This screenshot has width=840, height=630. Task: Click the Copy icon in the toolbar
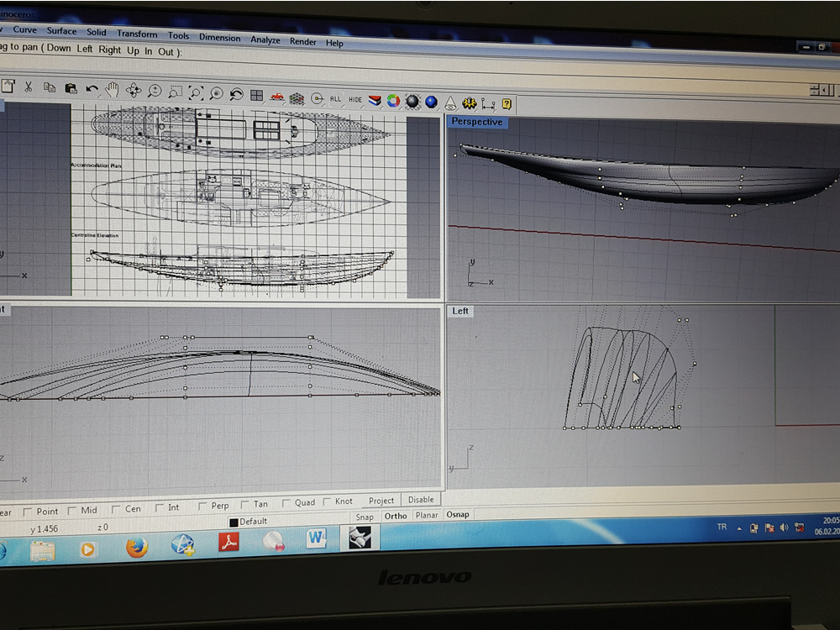[50, 87]
